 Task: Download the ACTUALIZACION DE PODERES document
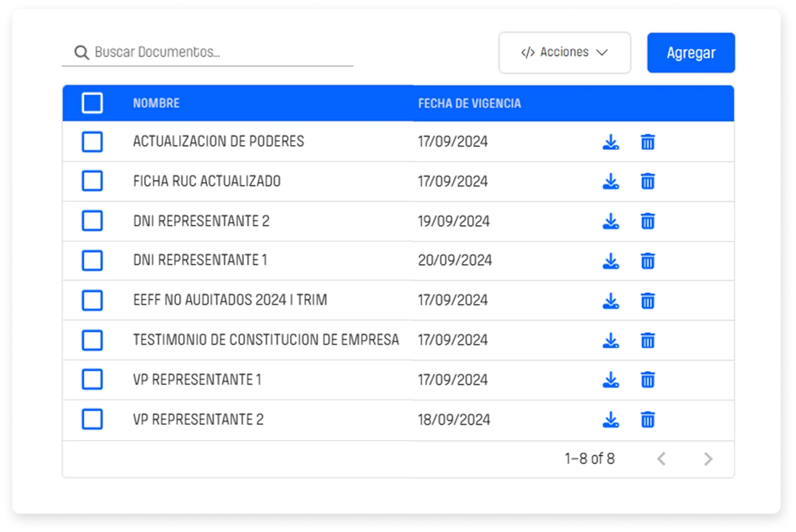tap(611, 142)
